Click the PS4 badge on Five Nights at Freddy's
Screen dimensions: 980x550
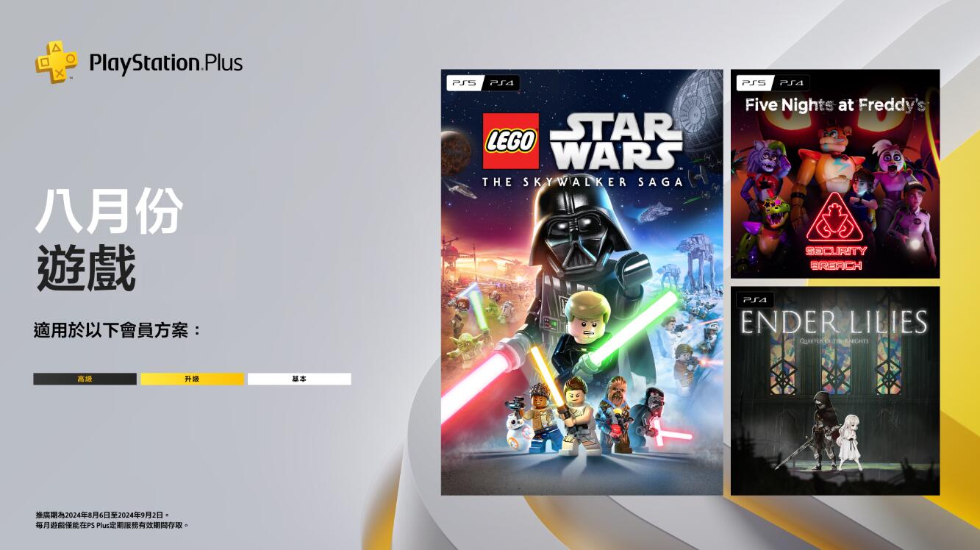[x=792, y=83]
